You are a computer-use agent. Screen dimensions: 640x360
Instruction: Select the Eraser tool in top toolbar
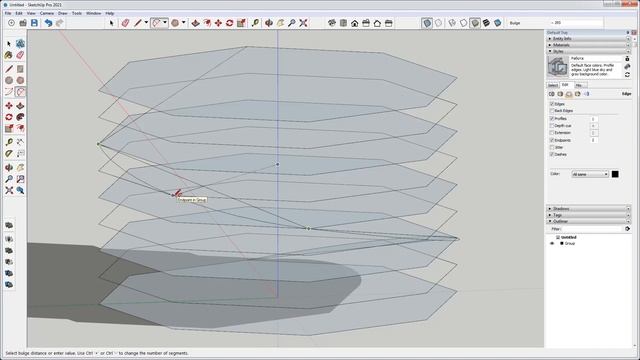125,23
